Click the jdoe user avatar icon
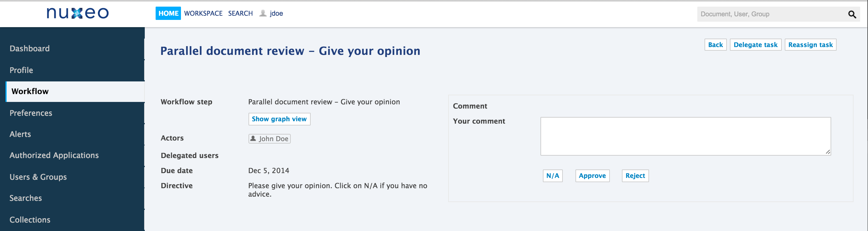 coord(263,13)
